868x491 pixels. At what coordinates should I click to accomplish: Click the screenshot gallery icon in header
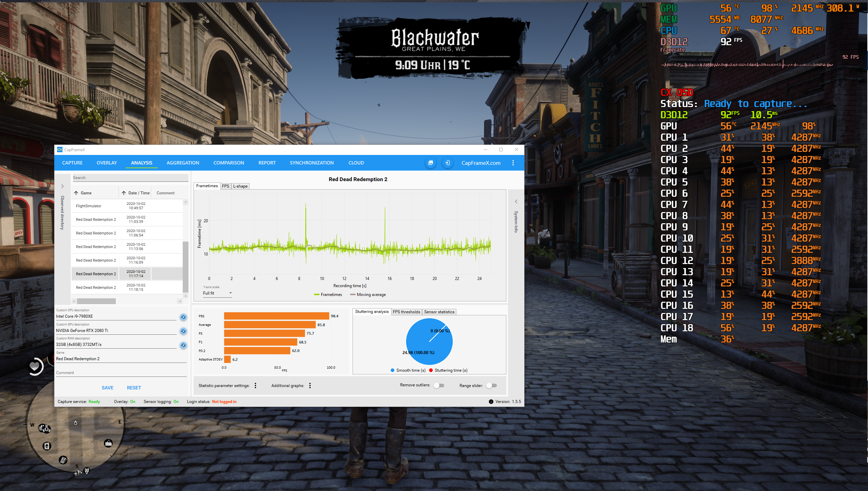tap(431, 163)
